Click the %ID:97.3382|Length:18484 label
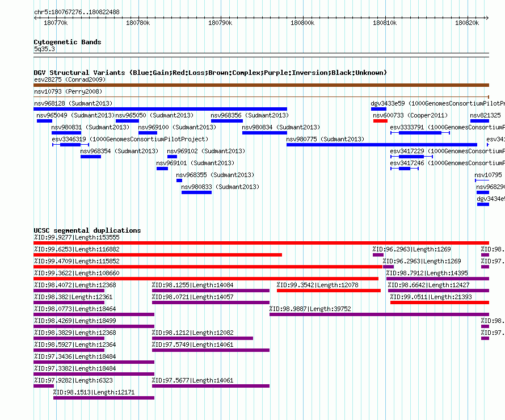Image resolution: width=505 pixels, height=420 pixels. [75, 368]
